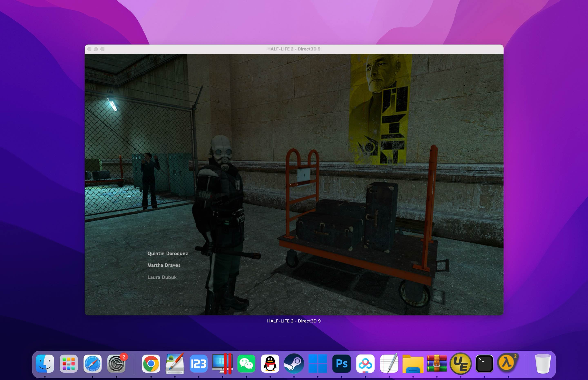Open System Preferences with the 2 badge
The height and width of the screenshot is (380, 588).
click(x=117, y=363)
